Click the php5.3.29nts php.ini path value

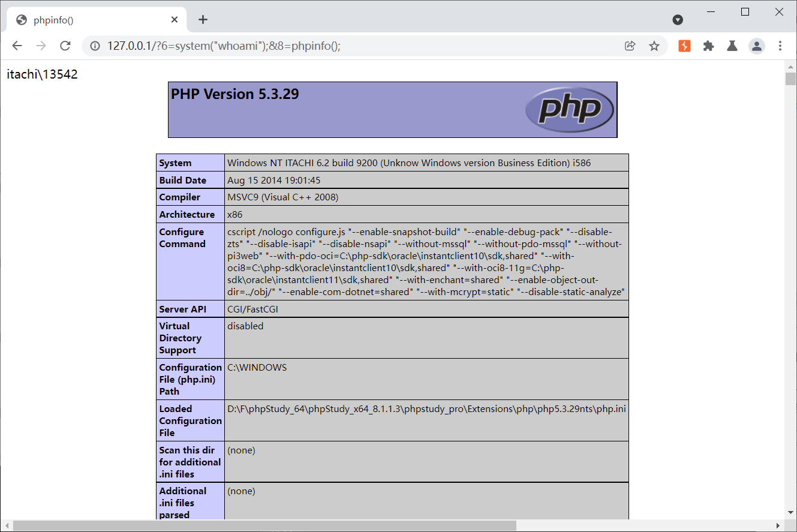tap(426, 409)
